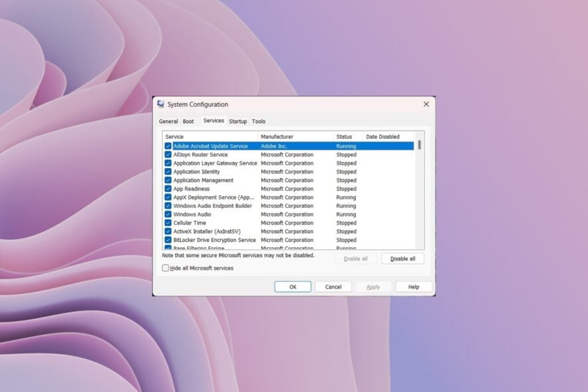Uncheck AppX Deployment Service checkbox

click(x=168, y=197)
